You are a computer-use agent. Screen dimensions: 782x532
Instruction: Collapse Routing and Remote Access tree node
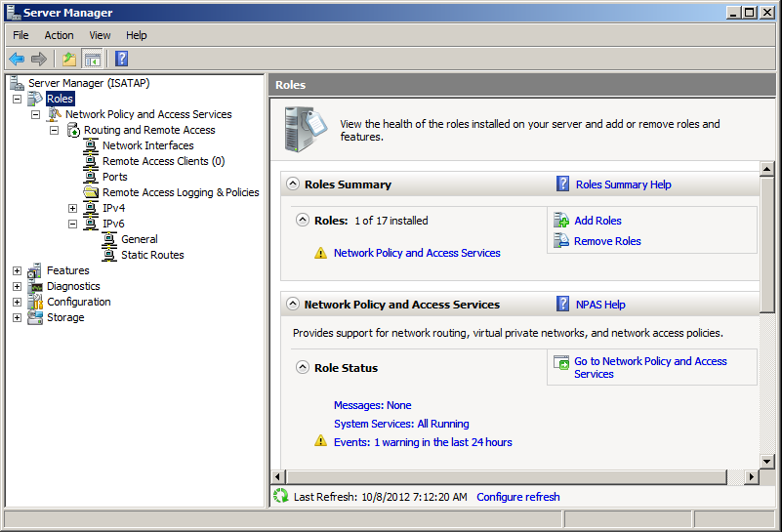(x=55, y=130)
